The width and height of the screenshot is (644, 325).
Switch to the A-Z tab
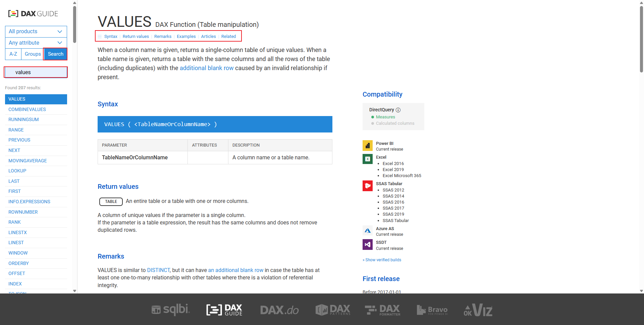(x=13, y=54)
